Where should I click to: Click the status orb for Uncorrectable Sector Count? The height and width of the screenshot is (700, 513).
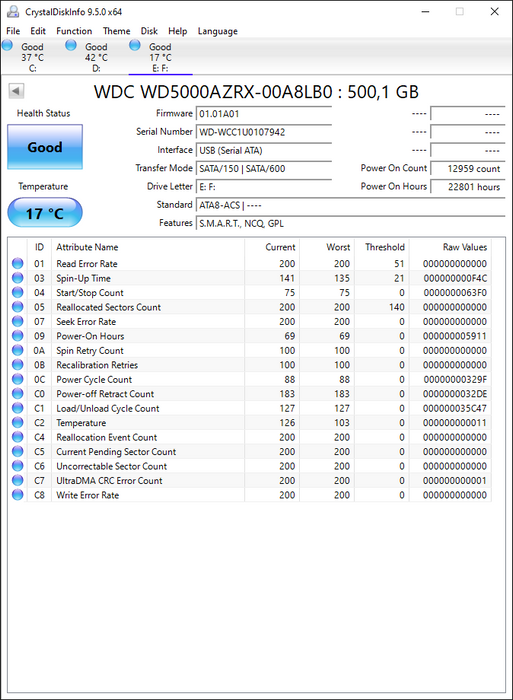[18, 466]
